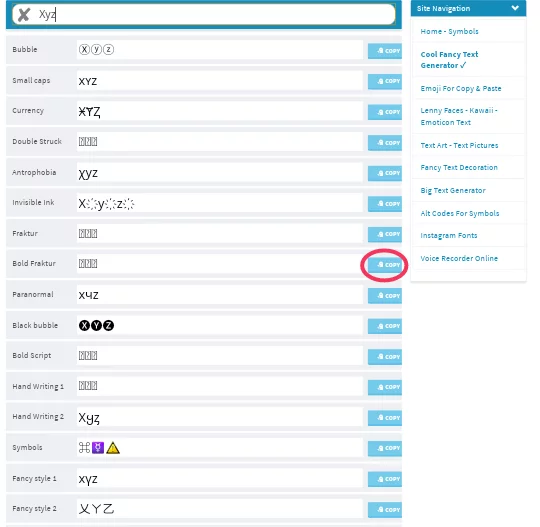Copy the Currency style text
The width and height of the screenshot is (540, 527).
tap(385, 112)
